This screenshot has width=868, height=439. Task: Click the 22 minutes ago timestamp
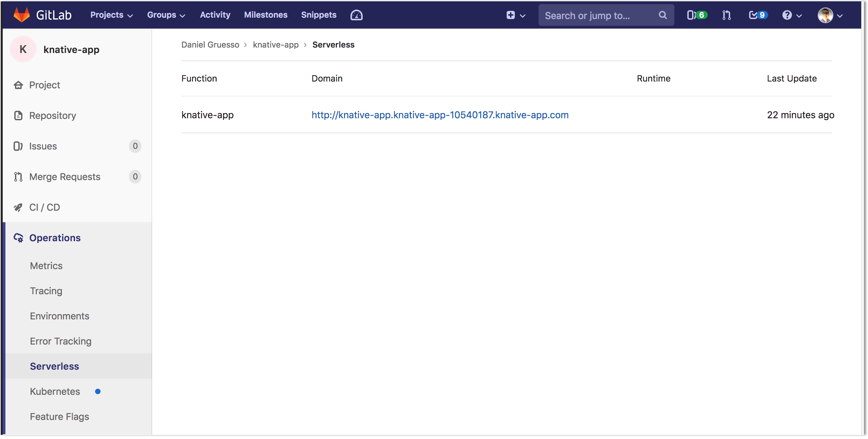[800, 115]
